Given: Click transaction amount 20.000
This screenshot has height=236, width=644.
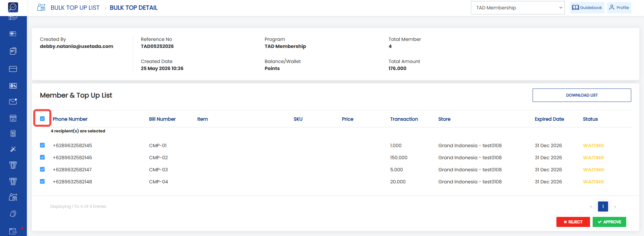Looking at the screenshot, I should click(x=398, y=182).
